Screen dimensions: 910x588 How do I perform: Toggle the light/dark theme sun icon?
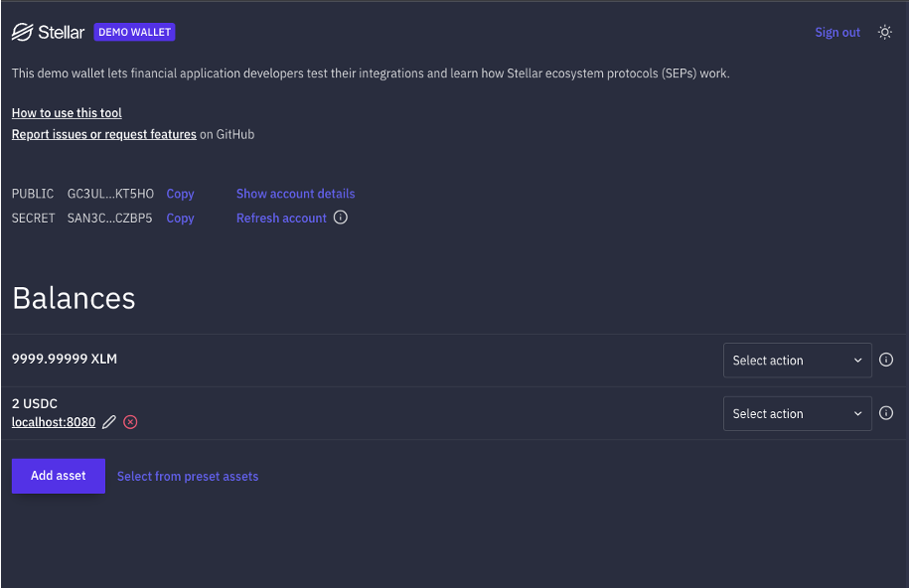point(885,32)
